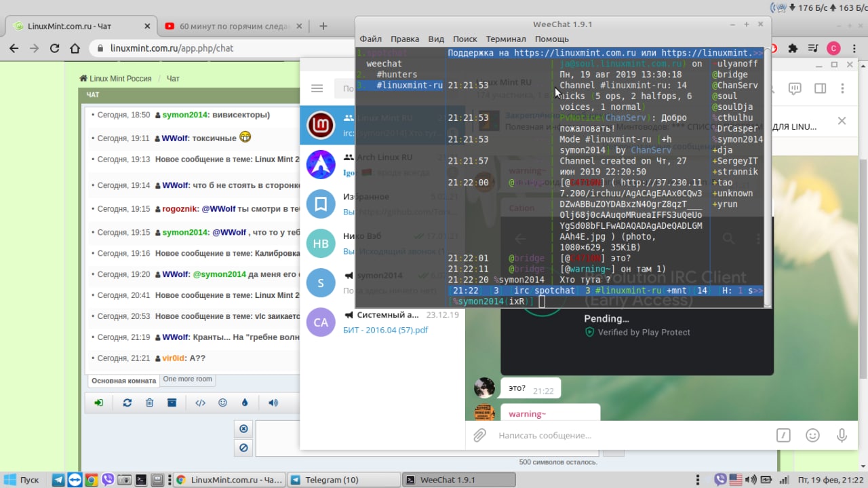868x488 pixels.
Task: Close the pinned message bar in Telegram
Action: 842,121
